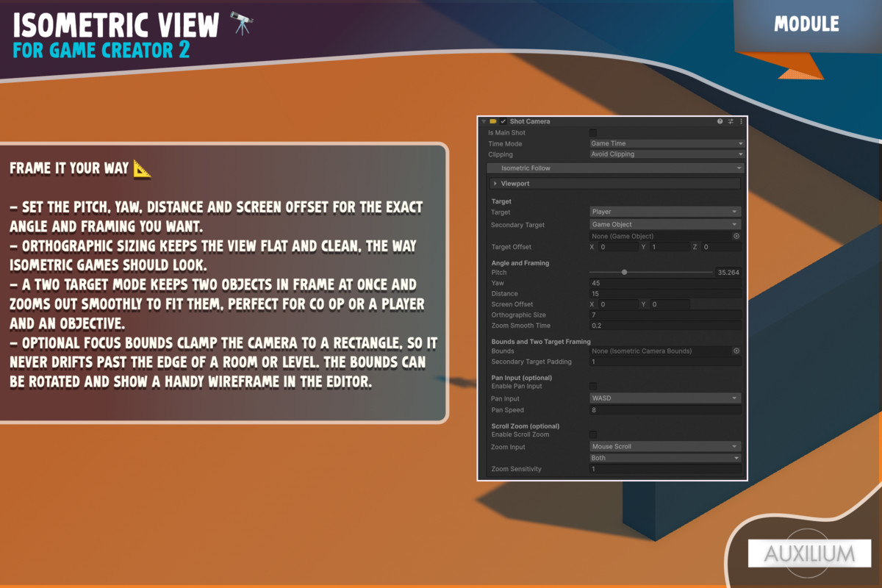Click the Bounds and Two Target Framing label

click(541, 342)
